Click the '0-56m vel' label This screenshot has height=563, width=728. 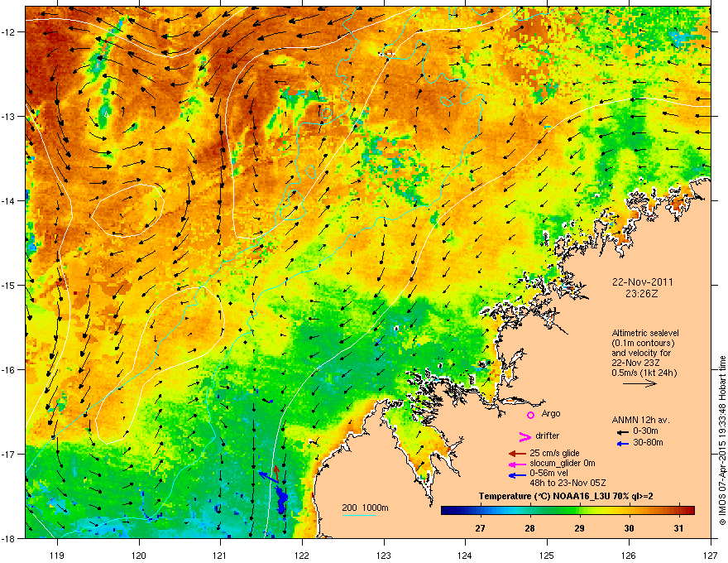pyautogui.click(x=549, y=473)
